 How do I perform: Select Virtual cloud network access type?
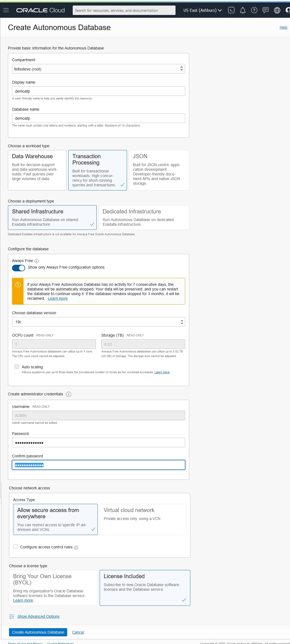(143, 519)
